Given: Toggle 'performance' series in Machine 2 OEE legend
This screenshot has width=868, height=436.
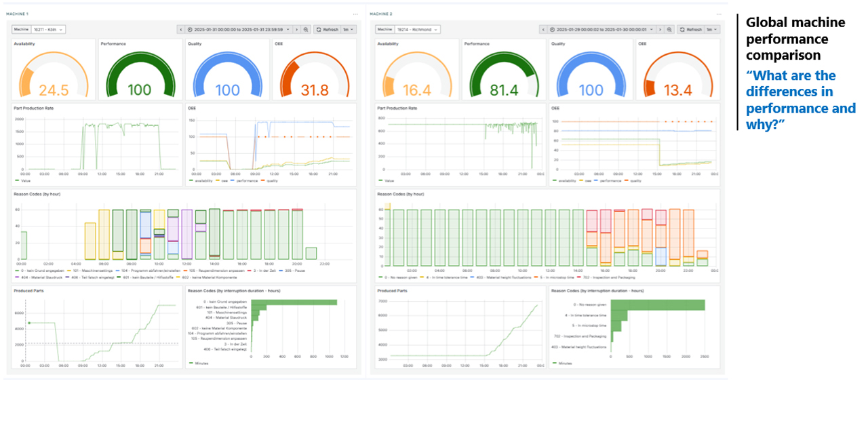Looking at the screenshot, I should click(611, 181).
